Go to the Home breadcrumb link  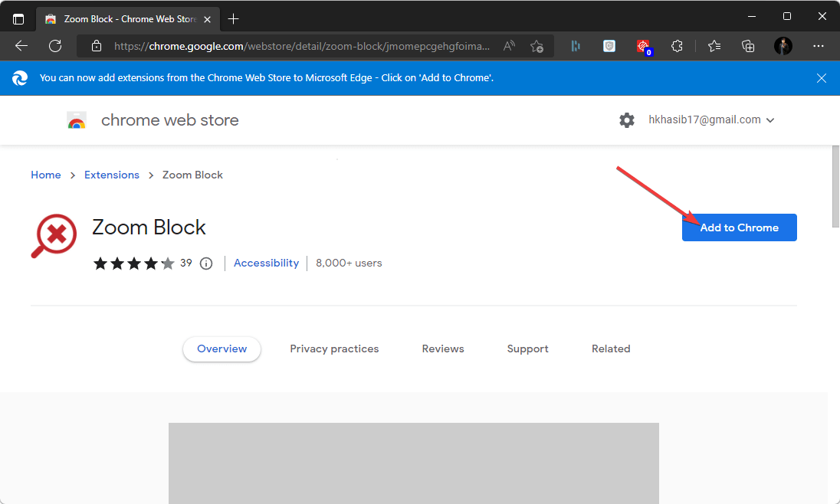pyautogui.click(x=45, y=175)
